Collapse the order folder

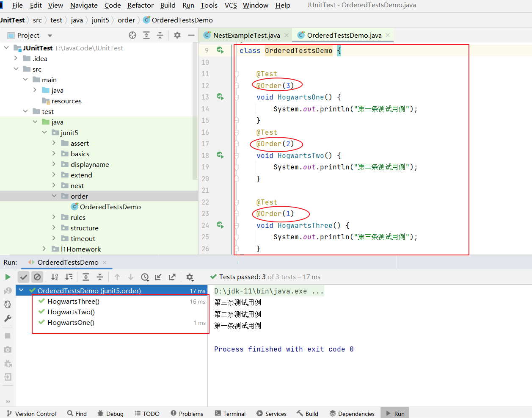pos(54,196)
